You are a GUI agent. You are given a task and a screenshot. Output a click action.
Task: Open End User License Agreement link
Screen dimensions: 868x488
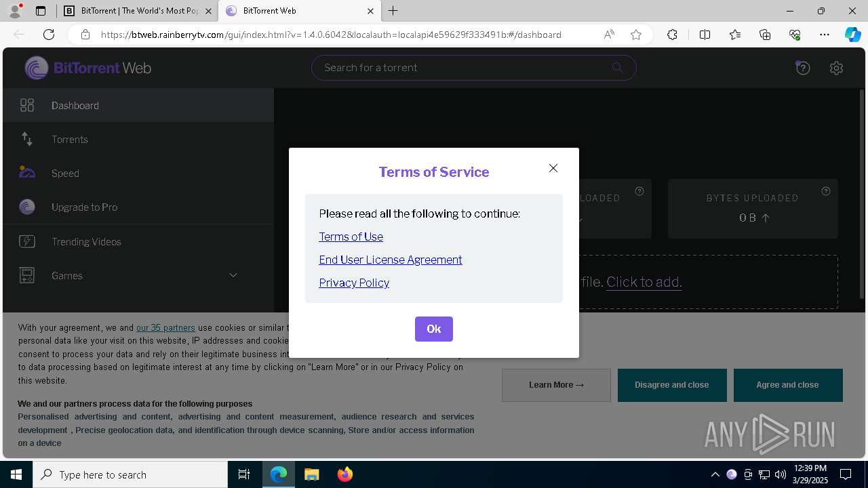click(391, 260)
